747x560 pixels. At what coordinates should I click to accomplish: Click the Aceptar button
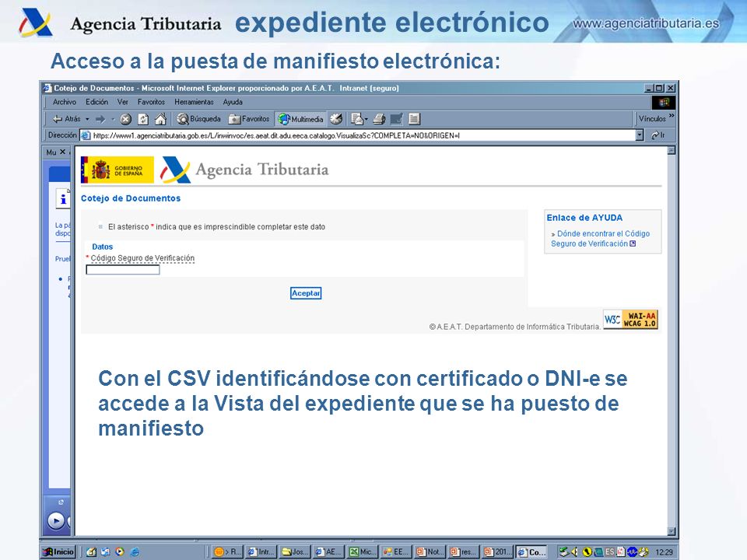tap(306, 293)
